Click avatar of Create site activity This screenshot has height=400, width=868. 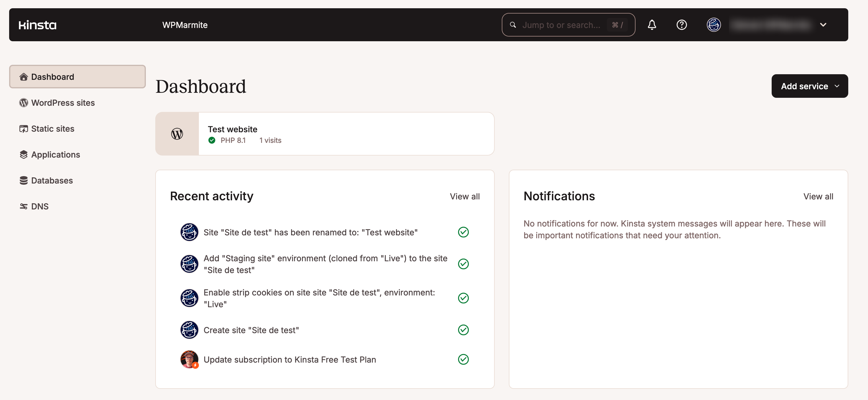[189, 330]
